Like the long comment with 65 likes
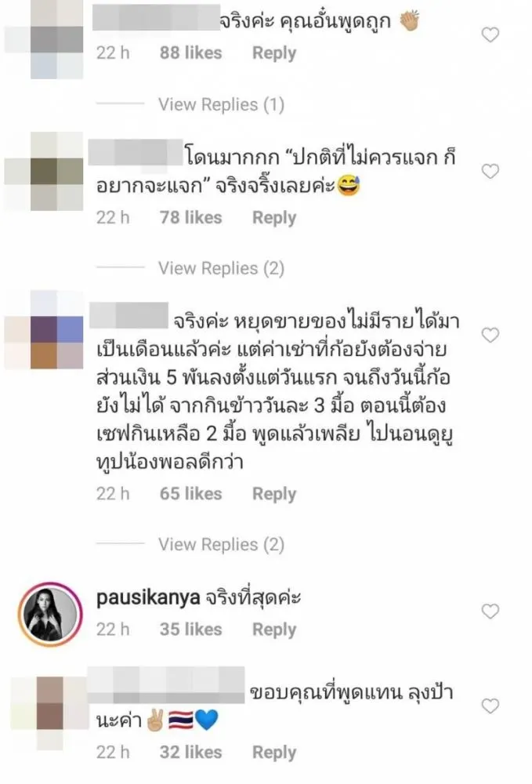 (490, 335)
